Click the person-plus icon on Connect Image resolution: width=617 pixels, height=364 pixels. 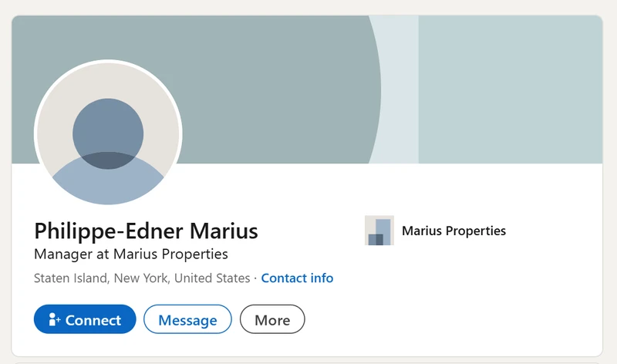pos(54,319)
